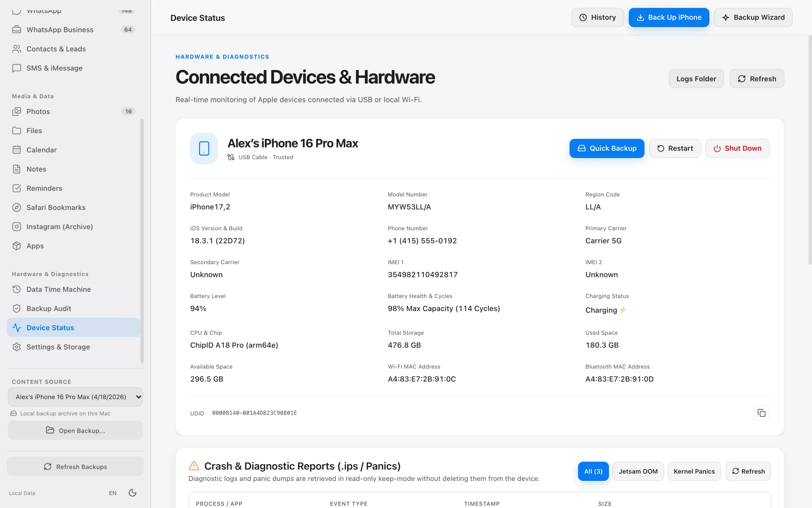Open the Reminders section
812x508 pixels.
73,188
